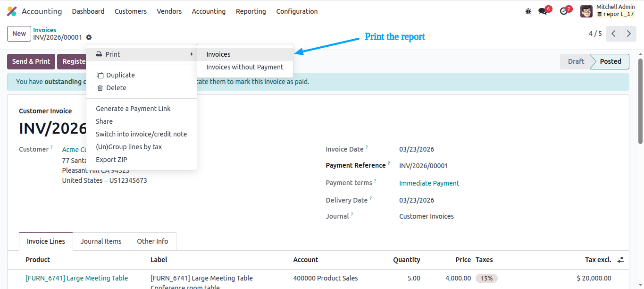This screenshot has height=289, width=644.
Task: Open the column settings adjust icon
Action: [620, 260]
